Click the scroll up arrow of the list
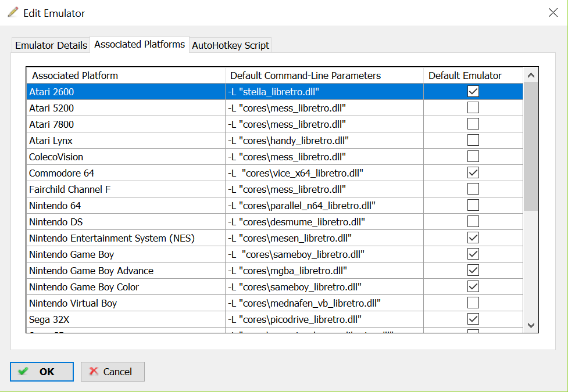568x392 pixels. (x=531, y=75)
